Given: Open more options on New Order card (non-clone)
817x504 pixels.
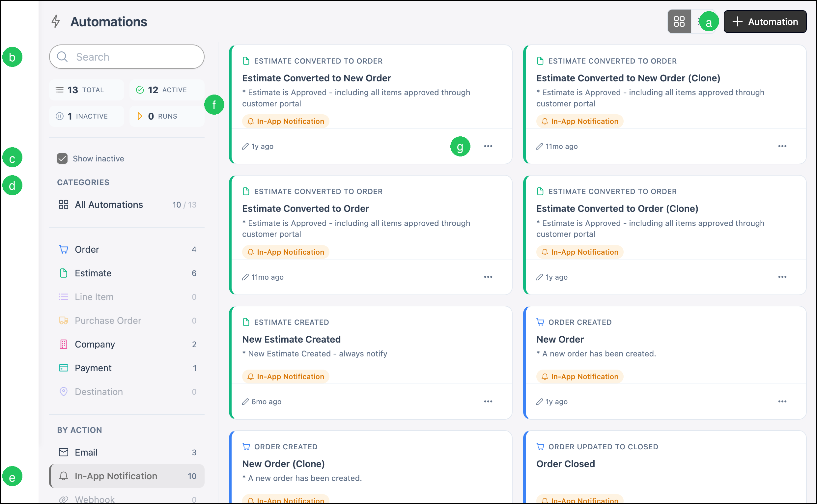Looking at the screenshot, I should pyautogui.click(x=782, y=401).
